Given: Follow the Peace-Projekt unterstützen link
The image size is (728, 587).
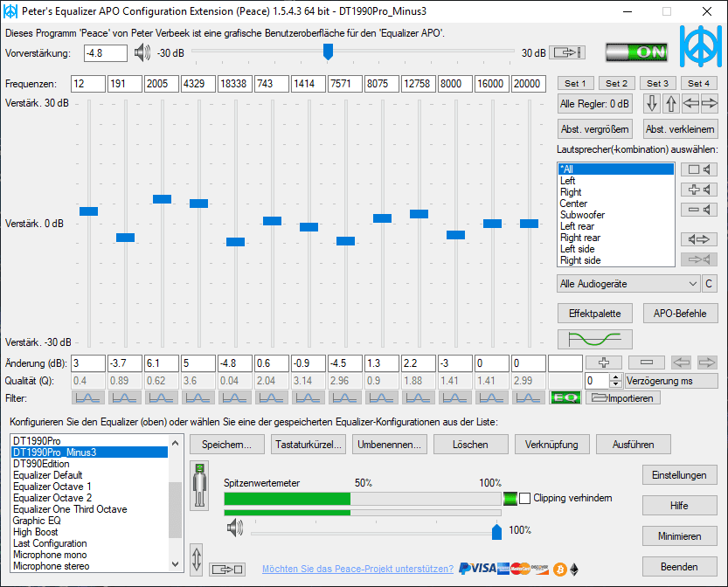Looking at the screenshot, I should tap(358, 569).
